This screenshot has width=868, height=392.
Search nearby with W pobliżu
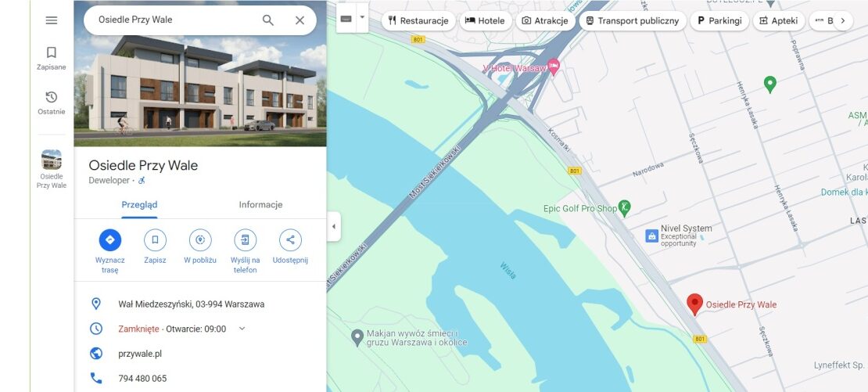pyautogui.click(x=200, y=246)
